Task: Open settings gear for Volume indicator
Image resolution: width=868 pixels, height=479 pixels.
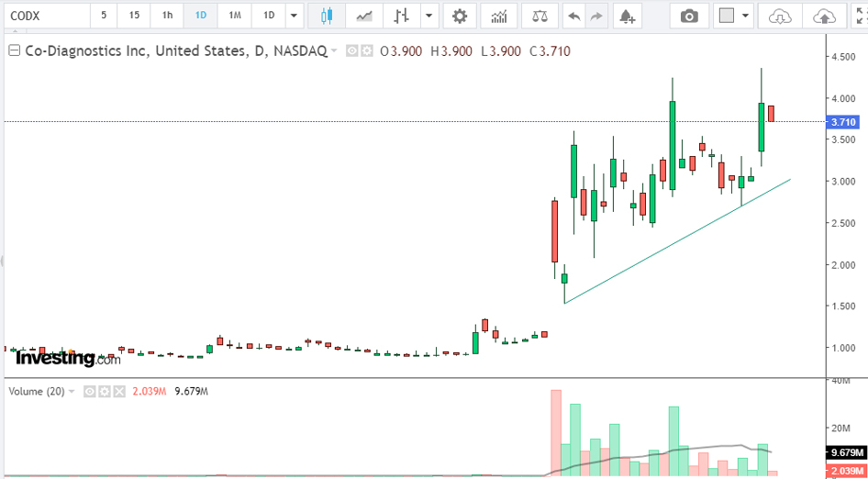Action: [x=105, y=392]
